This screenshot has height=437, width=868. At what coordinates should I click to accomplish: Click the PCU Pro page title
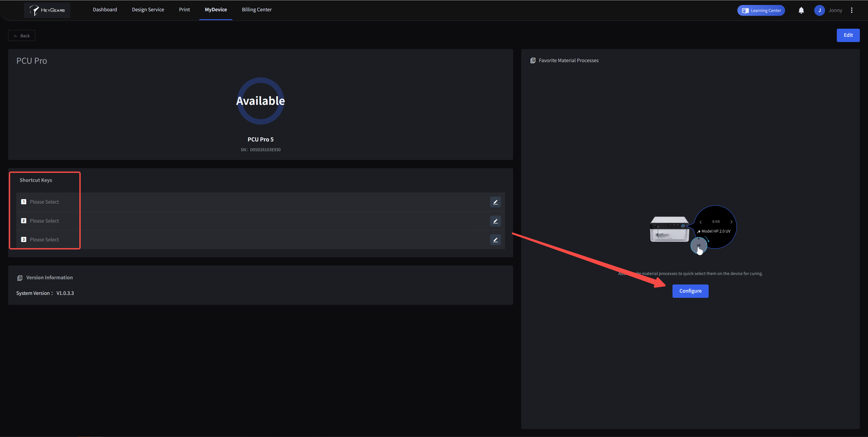click(x=32, y=61)
